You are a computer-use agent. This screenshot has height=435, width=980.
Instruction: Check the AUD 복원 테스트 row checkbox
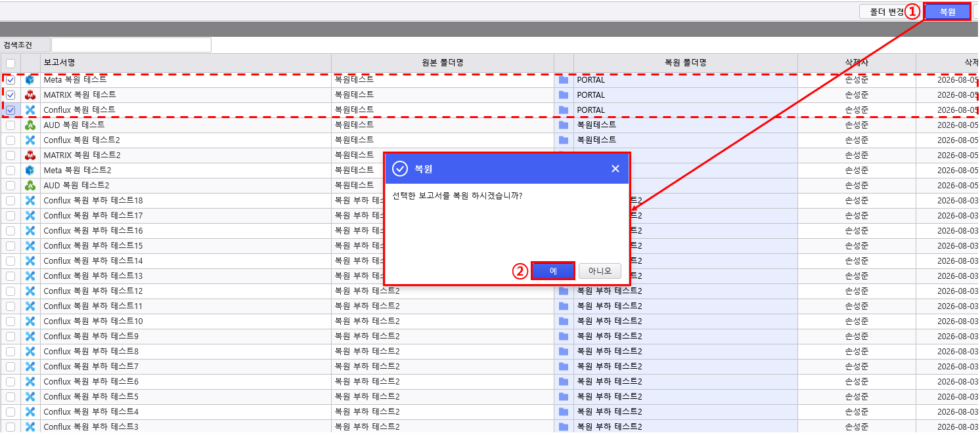[11, 125]
